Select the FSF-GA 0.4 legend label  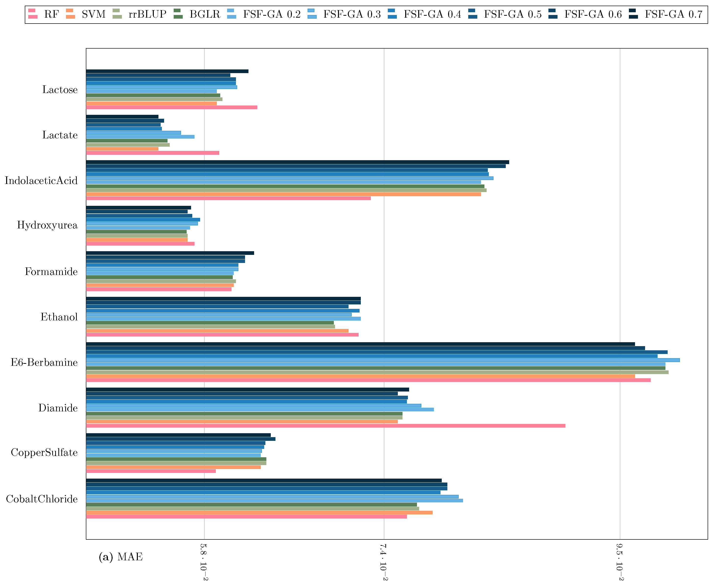[432, 14]
